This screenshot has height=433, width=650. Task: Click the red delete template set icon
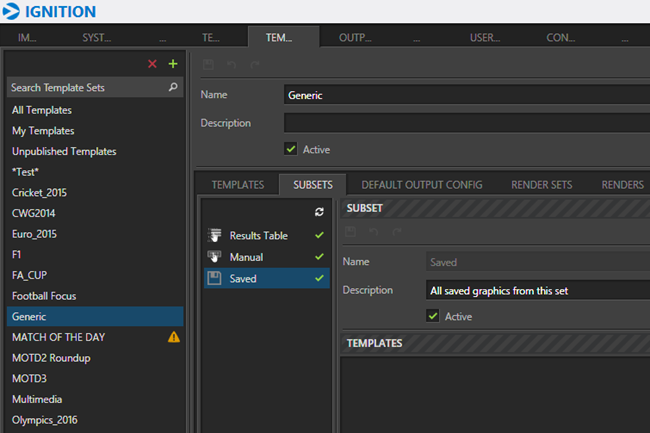point(152,64)
